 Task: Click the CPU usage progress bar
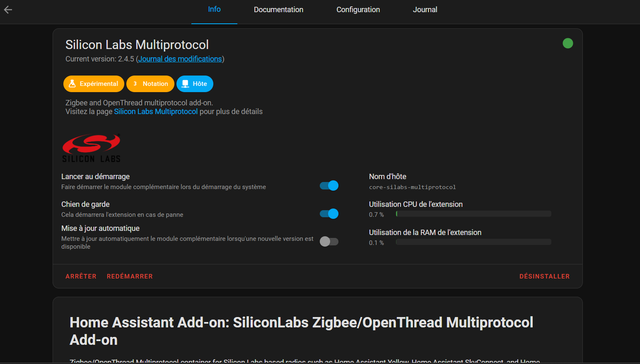click(x=473, y=214)
